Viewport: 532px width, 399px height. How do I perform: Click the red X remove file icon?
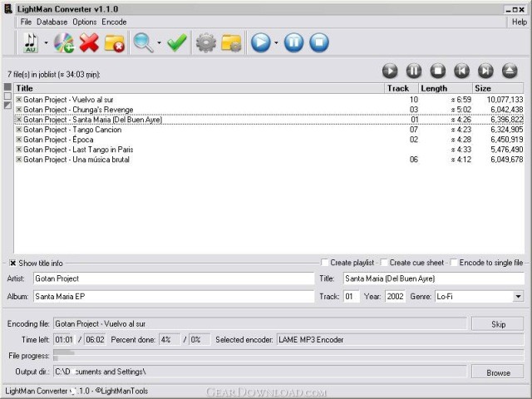tap(89, 42)
